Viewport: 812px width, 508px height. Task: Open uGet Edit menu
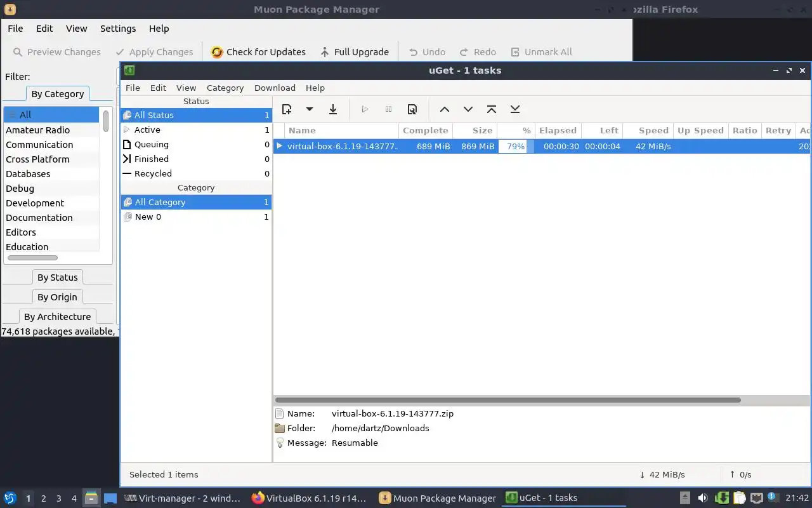click(x=158, y=88)
